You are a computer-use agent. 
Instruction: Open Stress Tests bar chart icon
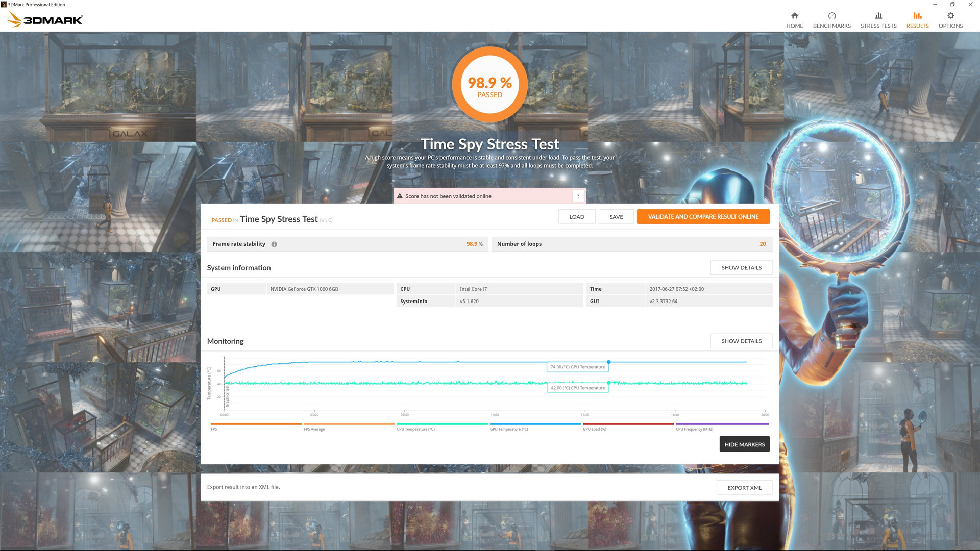(x=878, y=16)
